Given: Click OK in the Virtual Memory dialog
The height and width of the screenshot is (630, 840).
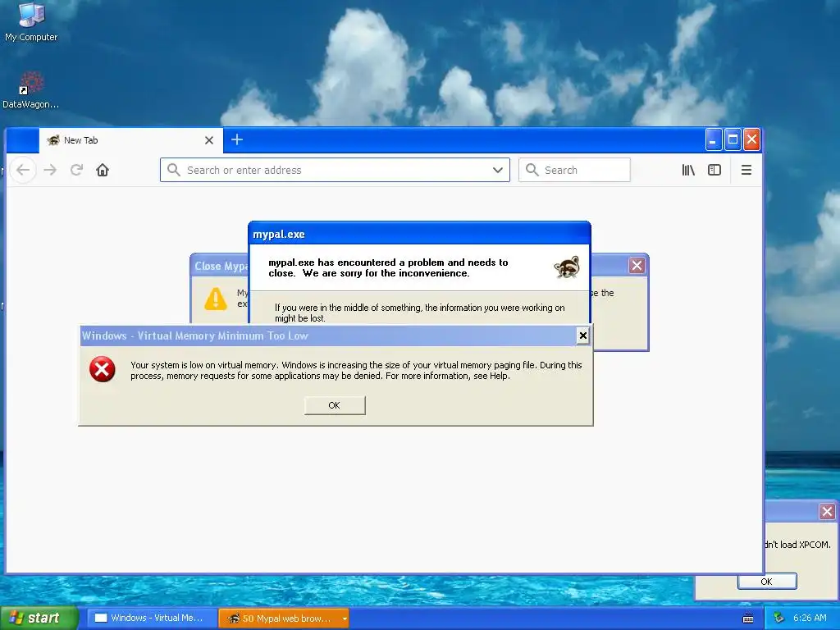Looking at the screenshot, I should tap(335, 405).
